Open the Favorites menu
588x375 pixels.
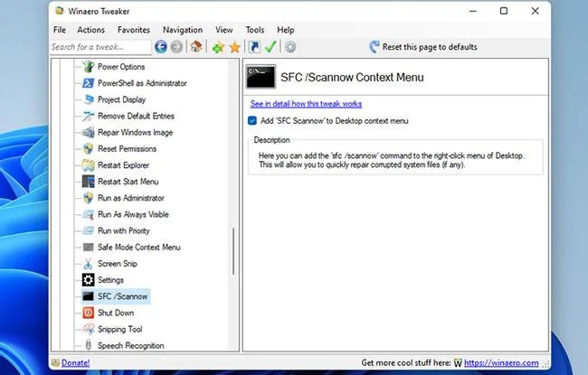click(x=134, y=30)
